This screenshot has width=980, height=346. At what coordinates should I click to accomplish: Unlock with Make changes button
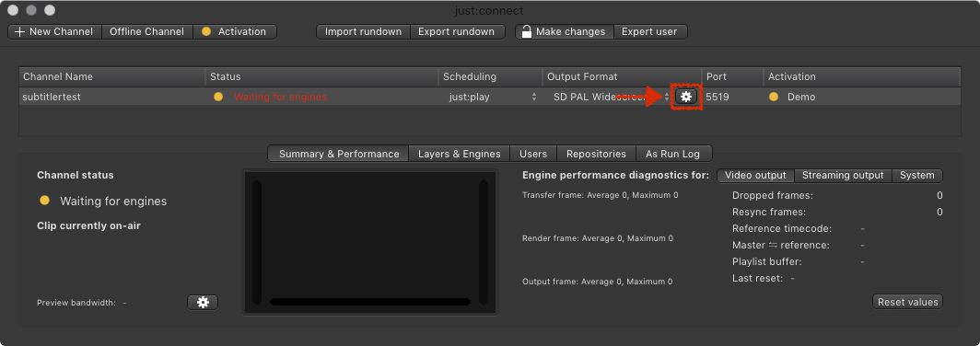click(x=565, y=31)
